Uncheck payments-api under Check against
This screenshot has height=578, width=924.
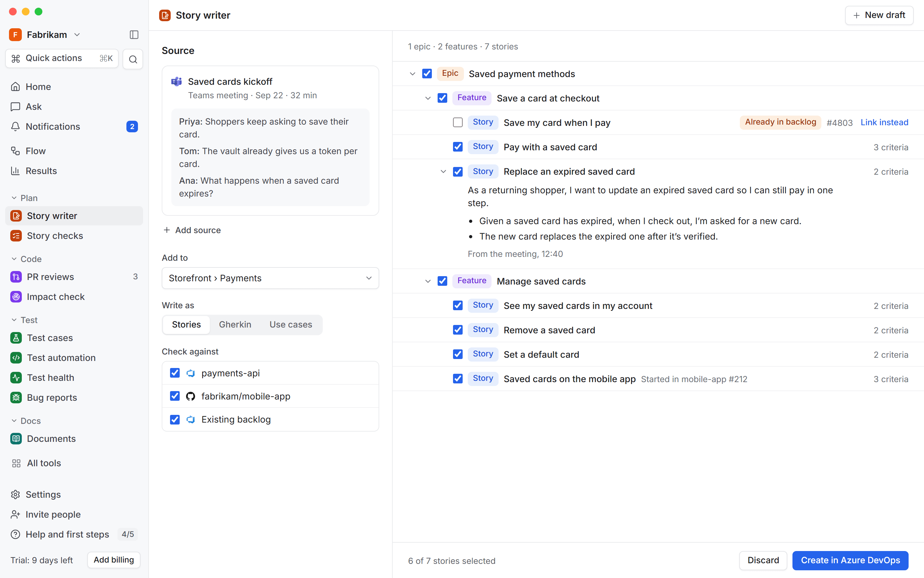175,373
